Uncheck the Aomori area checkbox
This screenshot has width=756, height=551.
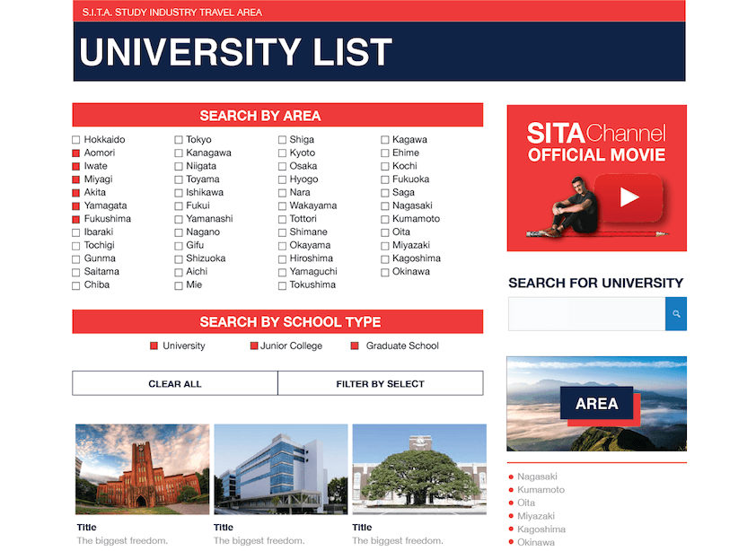click(x=75, y=153)
